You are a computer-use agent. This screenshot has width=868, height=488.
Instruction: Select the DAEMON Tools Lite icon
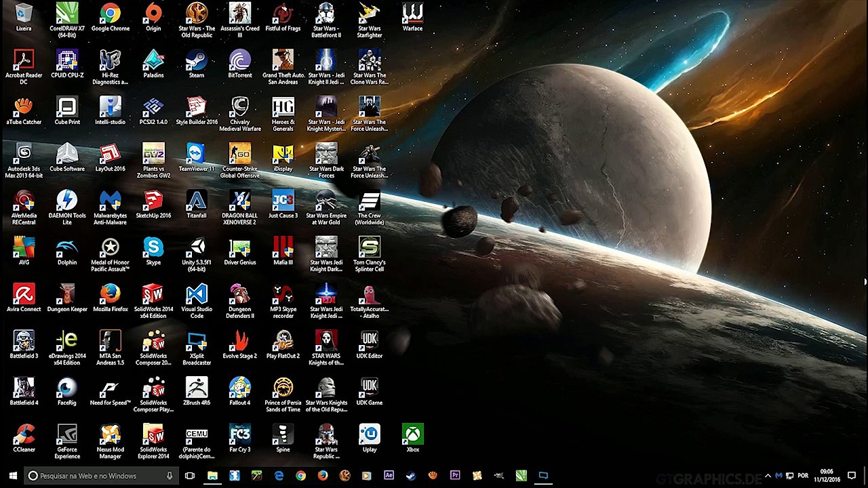pyautogui.click(x=67, y=207)
